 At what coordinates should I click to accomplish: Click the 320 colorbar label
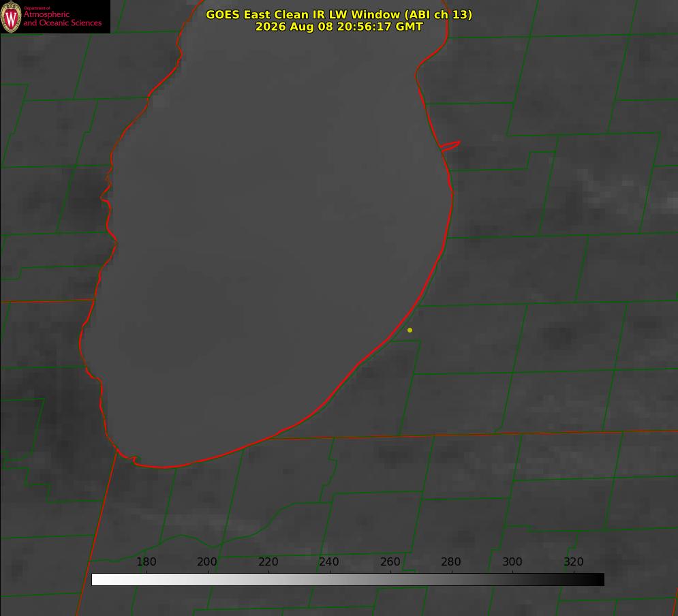pos(574,562)
